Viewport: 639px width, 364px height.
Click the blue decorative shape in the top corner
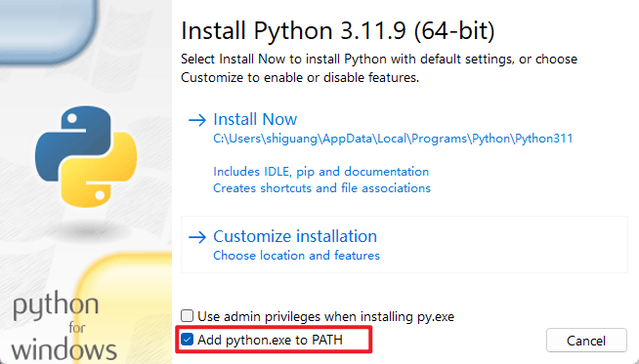pyautogui.click(x=49, y=30)
